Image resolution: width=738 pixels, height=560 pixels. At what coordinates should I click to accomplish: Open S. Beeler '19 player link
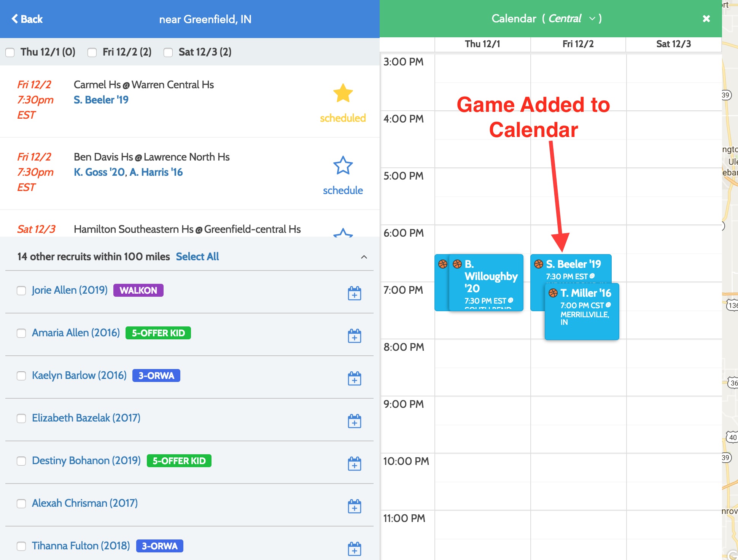[x=101, y=100]
